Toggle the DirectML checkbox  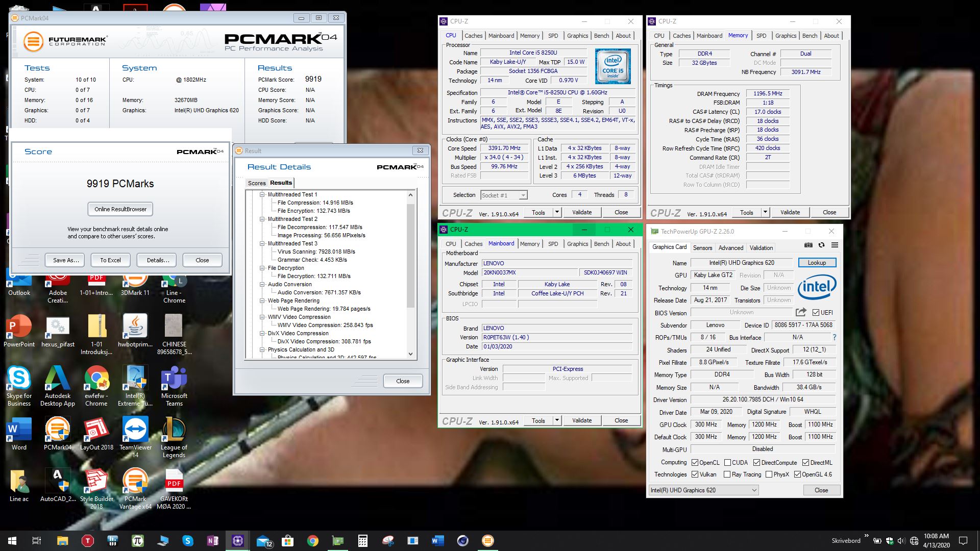click(x=805, y=463)
